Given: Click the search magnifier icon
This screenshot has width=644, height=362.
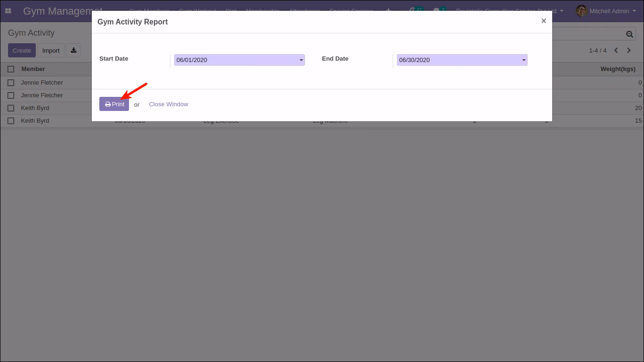Looking at the screenshot, I should tap(629, 34).
